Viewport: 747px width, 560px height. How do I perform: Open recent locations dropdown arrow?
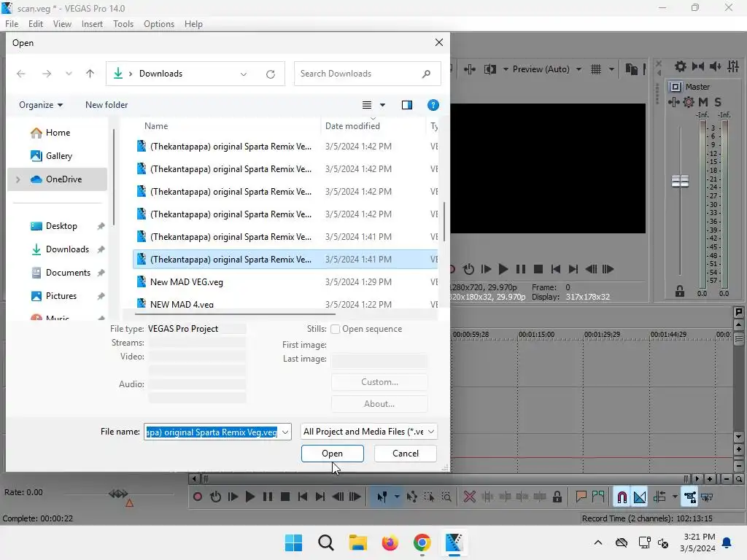[x=69, y=74]
